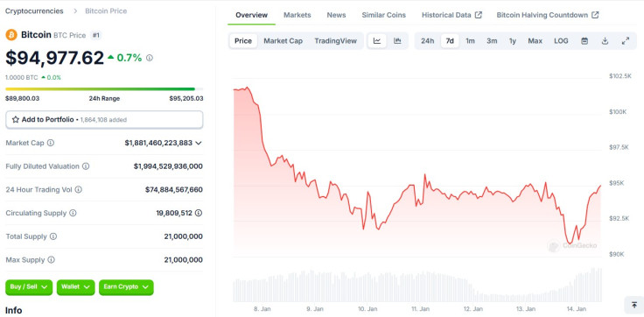Image resolution: width=644 pixels, height=317 pixels.
Task: Click the Info section heading
Action: coord(13,310)
